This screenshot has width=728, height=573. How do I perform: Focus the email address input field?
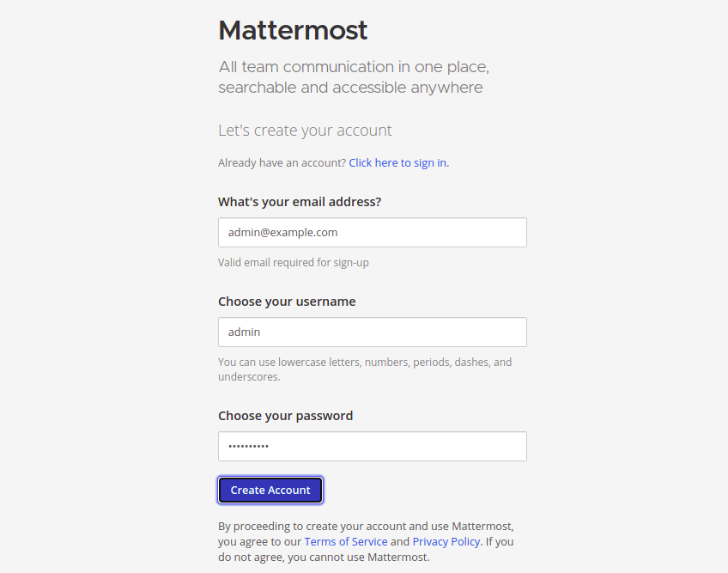pos(373,232)
